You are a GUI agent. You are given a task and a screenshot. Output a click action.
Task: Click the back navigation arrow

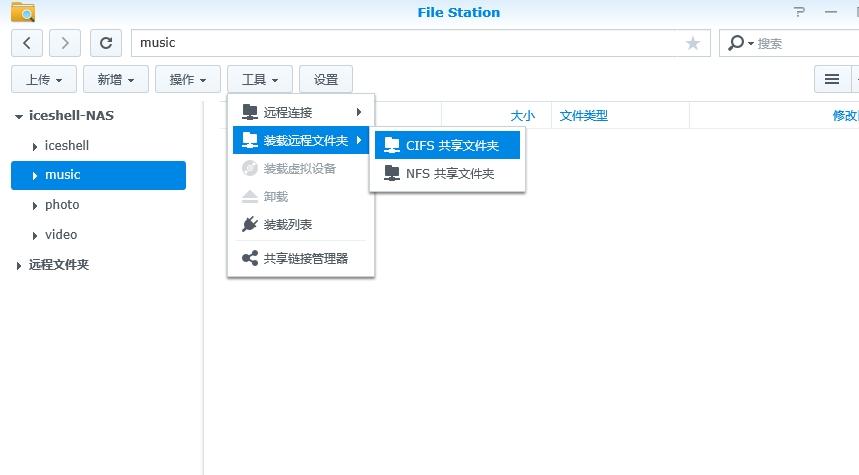tap(27, 43)
